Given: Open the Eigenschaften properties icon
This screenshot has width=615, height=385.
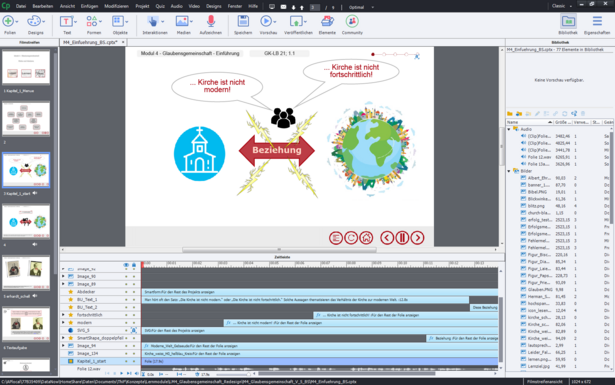Looking at the screenshot, I should (597, 21).
